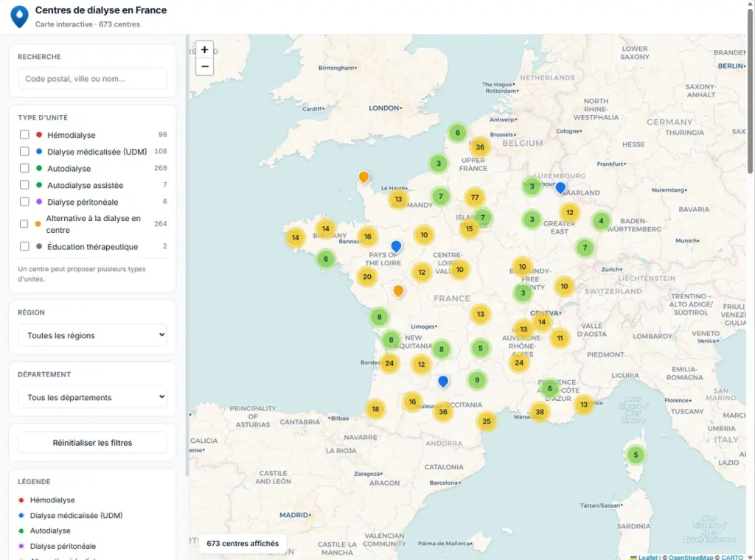Open the cluster showing 16 near Rennes
Image resolution: width=755 pixels, height=560 pixels.
pos(368,237)
